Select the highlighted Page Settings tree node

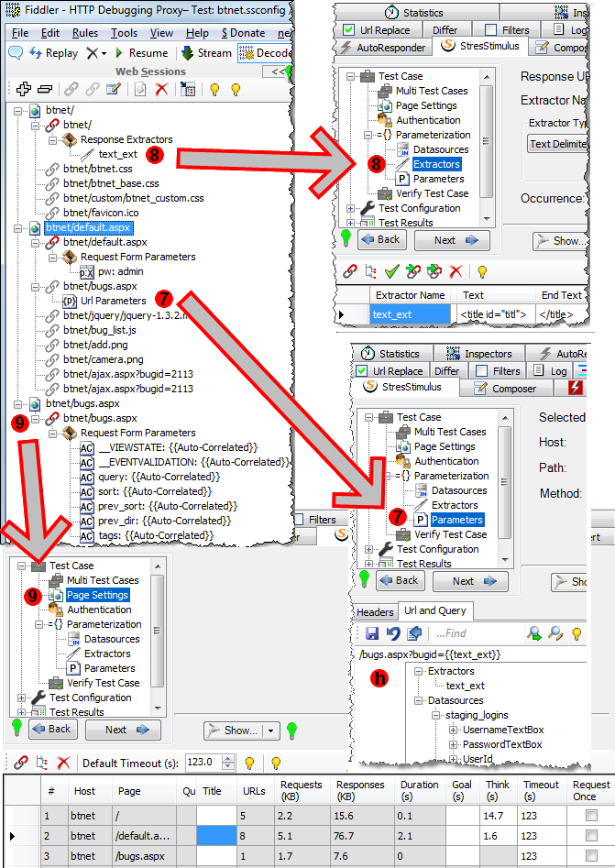(97, 595)
